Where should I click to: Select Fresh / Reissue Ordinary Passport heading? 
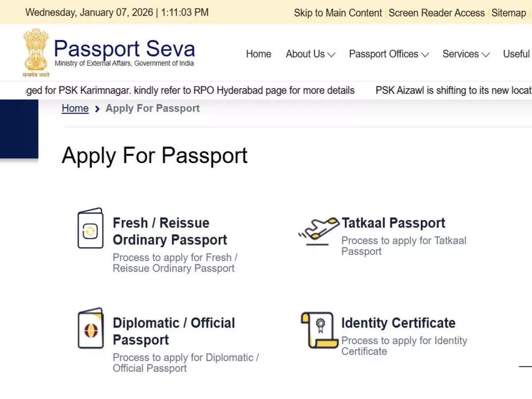[170, 231]
